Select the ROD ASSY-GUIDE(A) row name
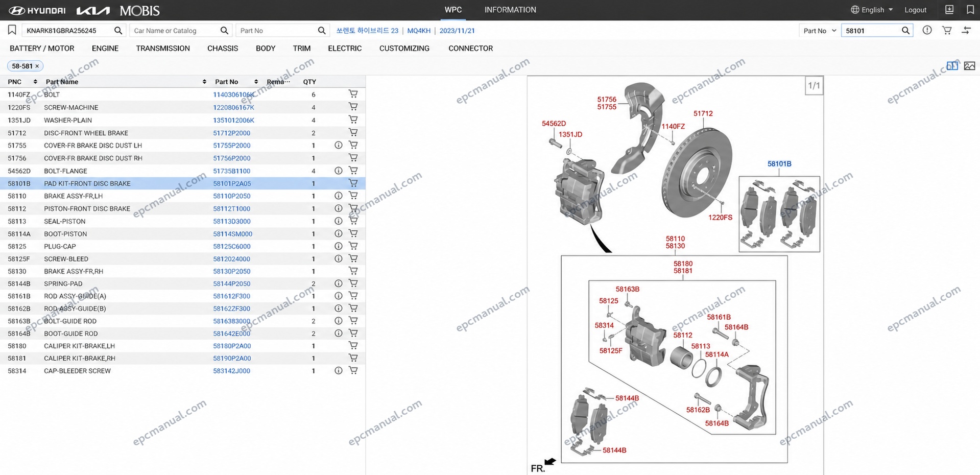The height and width of the screenshot is (475, 980). click(x=75, y=296)
